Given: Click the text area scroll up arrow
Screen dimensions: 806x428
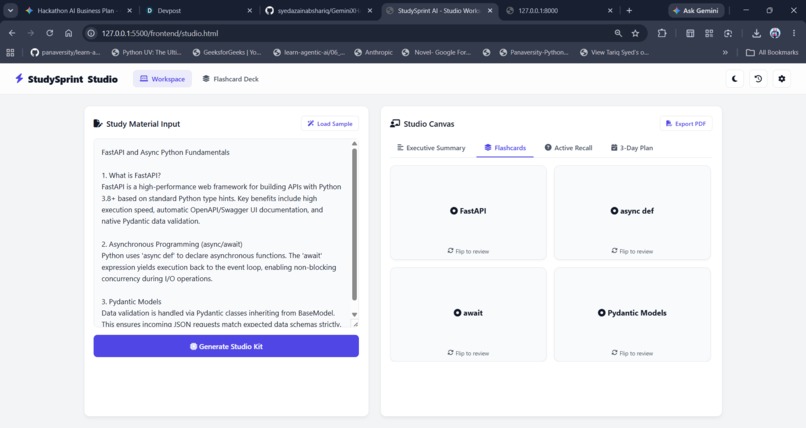Looking at the screenshot, I should pos(354,143).
